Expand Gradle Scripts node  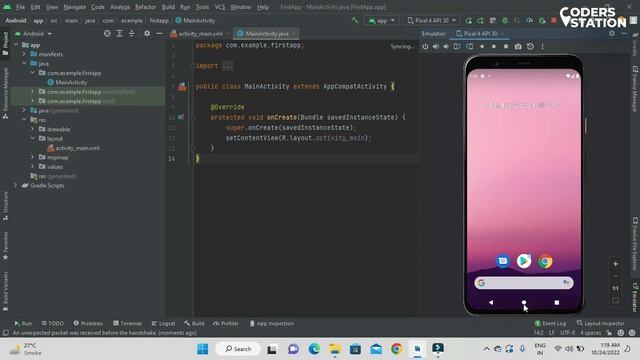(x=16, y=185)
